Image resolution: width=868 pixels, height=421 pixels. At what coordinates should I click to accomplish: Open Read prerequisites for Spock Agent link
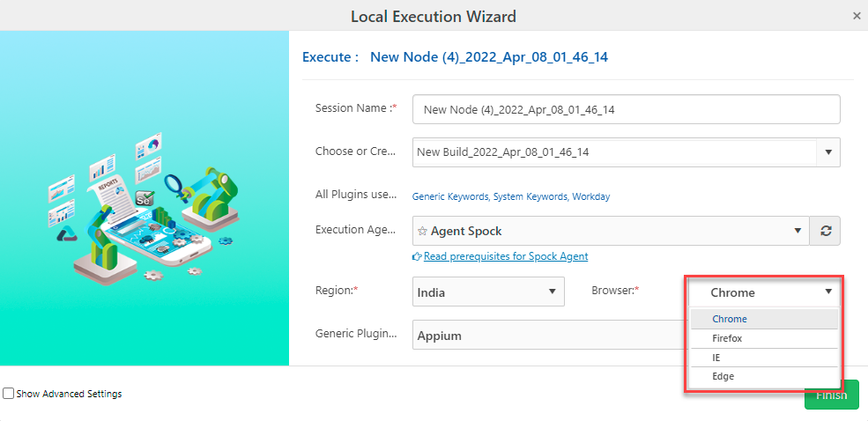(x=506, y=256)
